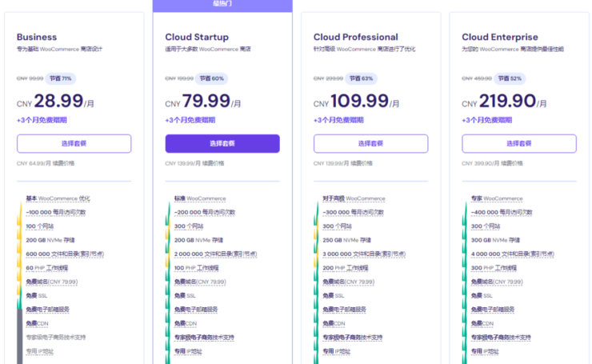592x364 pixels.
Task: Click the 节省 52% discount badge
Action: [510, 78]
